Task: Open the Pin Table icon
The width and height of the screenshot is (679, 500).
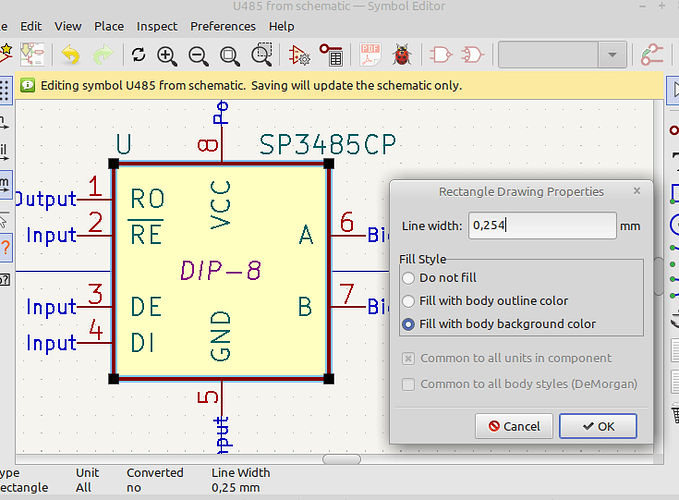Action: [x=331, y=55]
